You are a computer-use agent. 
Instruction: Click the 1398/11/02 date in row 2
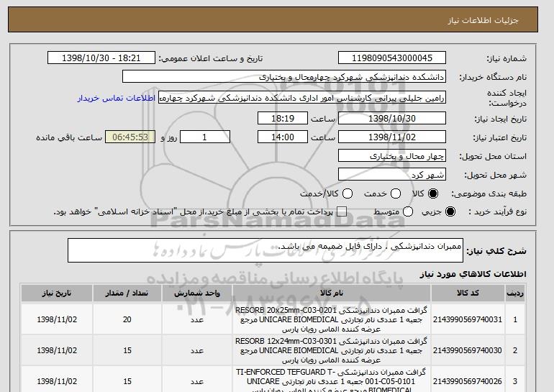57,350
